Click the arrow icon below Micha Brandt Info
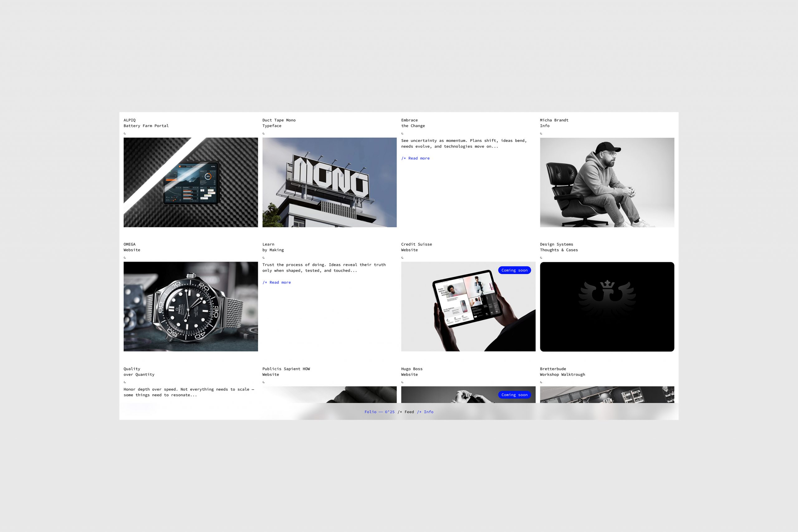The height and width of the screenshot is (532, 798). (541, 133)
